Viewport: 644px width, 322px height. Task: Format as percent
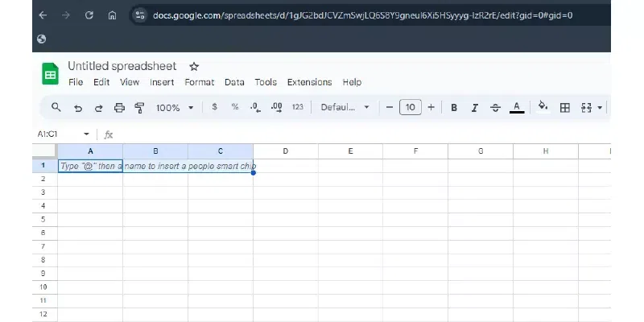(x=235, y=107)
